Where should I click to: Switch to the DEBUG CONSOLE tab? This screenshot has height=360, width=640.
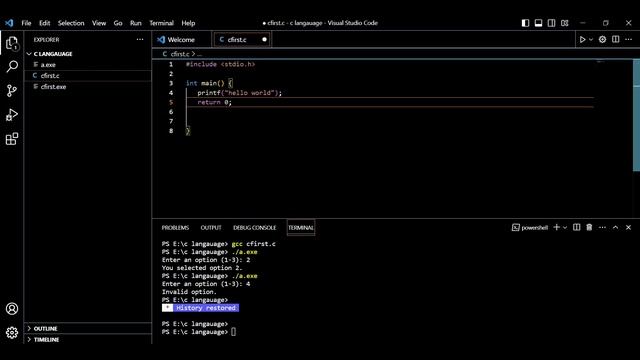[x=254, y=228]
